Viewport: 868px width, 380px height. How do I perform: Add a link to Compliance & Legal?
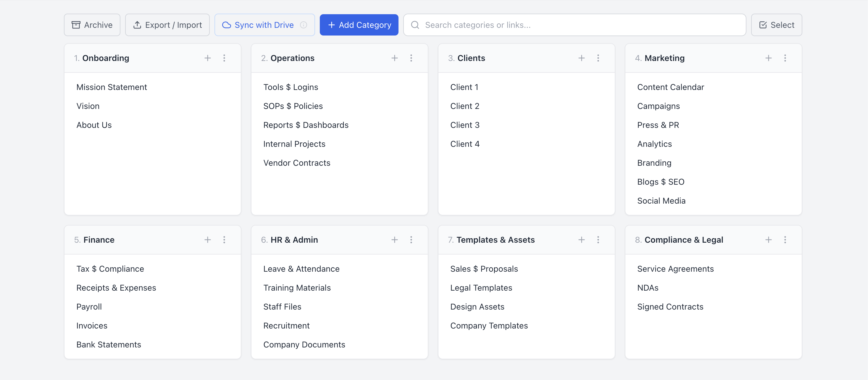click(x=769, y=240)
